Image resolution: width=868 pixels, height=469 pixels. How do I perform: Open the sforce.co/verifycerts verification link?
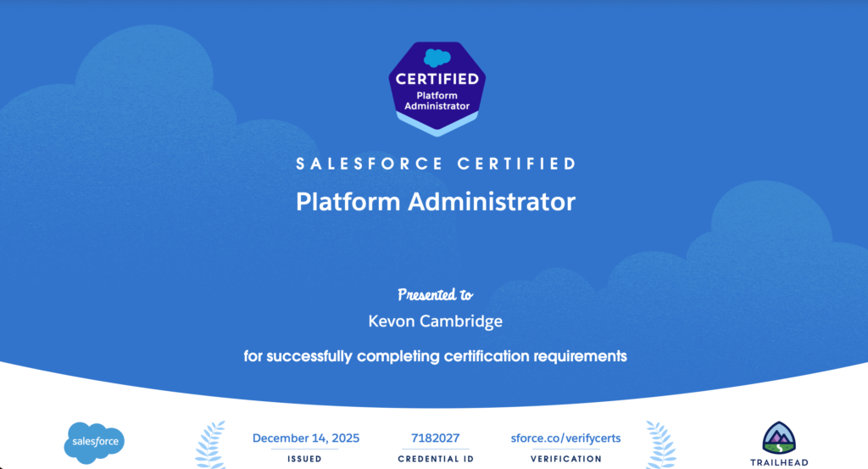(x=565, y=438)
